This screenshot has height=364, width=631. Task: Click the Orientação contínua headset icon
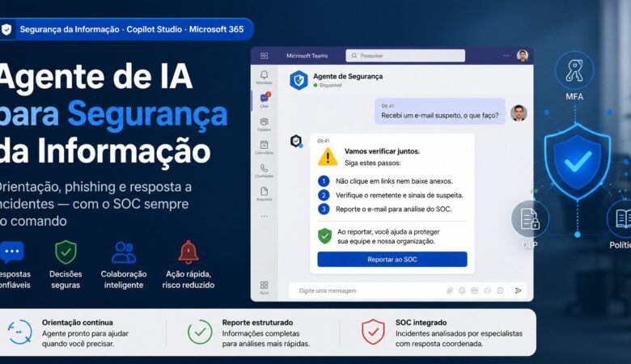tap(19, 332)
